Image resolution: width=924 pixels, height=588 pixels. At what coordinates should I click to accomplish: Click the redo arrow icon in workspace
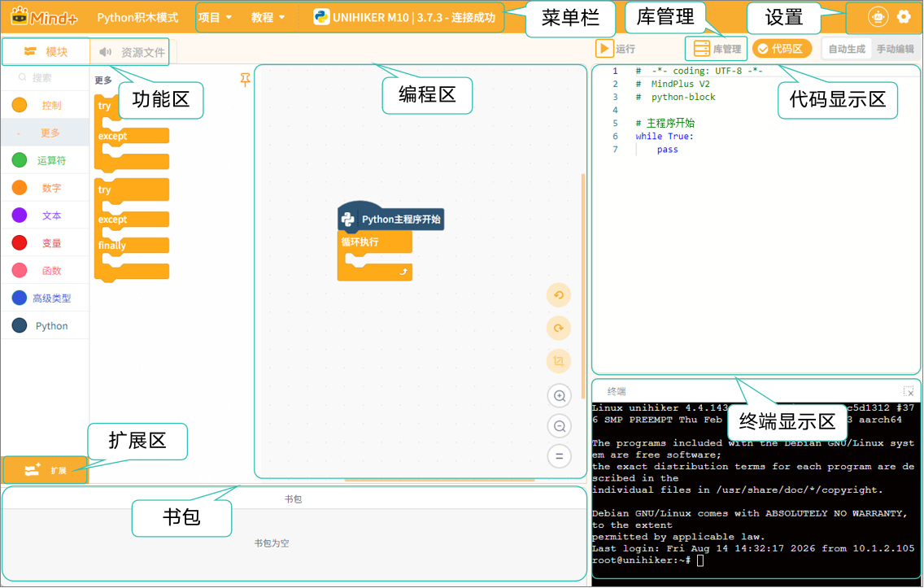click(x=559, y=329)
